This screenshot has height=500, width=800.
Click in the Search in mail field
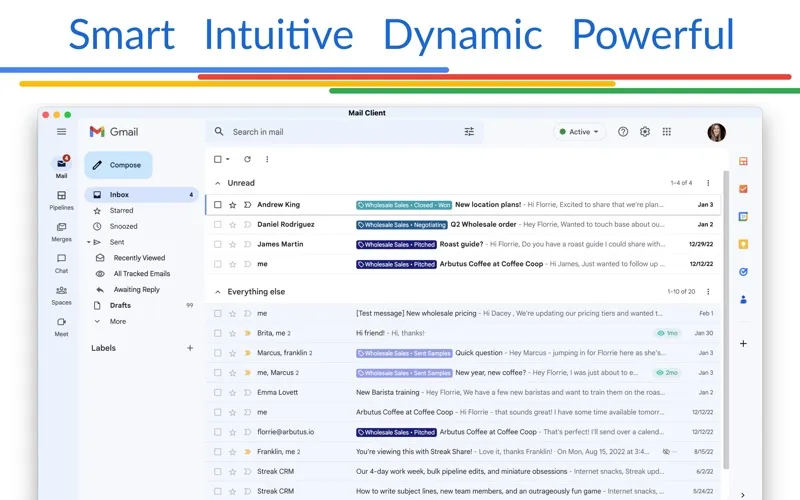coord(345,132)
